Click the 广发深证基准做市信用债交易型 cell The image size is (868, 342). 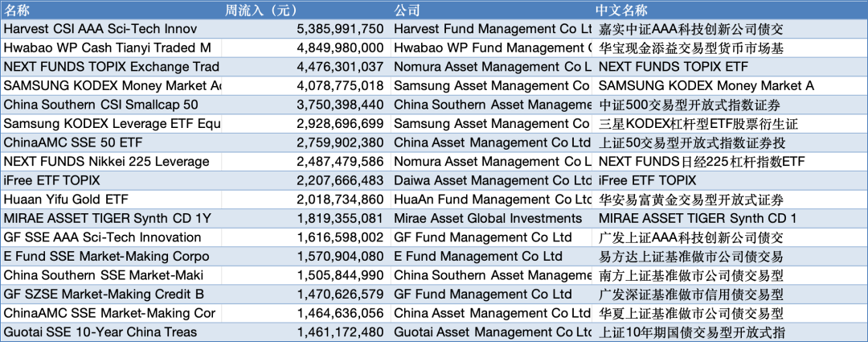[x=730, y=295]
